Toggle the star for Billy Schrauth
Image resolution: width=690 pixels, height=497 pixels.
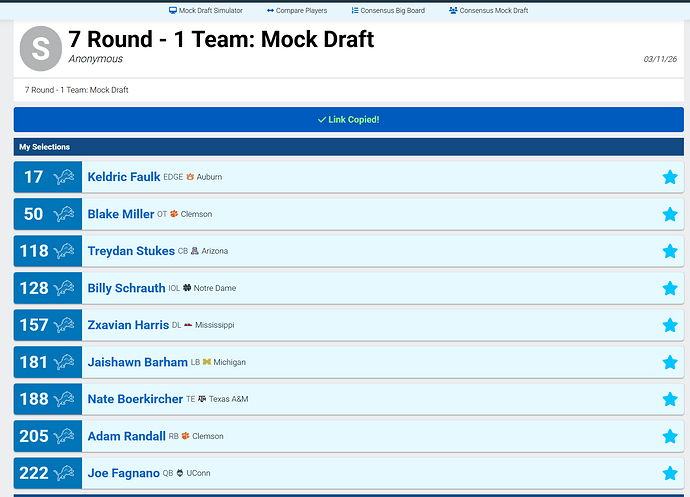tap(669, 288)
